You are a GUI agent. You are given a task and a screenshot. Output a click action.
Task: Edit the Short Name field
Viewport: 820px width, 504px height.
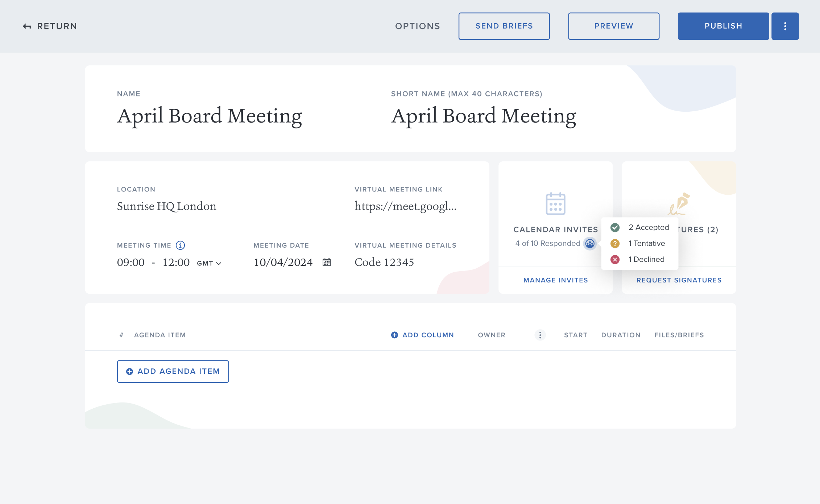(x=484, y=116)
